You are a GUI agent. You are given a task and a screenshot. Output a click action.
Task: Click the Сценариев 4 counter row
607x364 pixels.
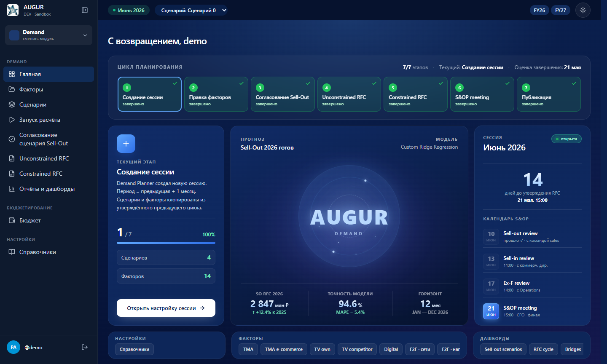[166, 257]
